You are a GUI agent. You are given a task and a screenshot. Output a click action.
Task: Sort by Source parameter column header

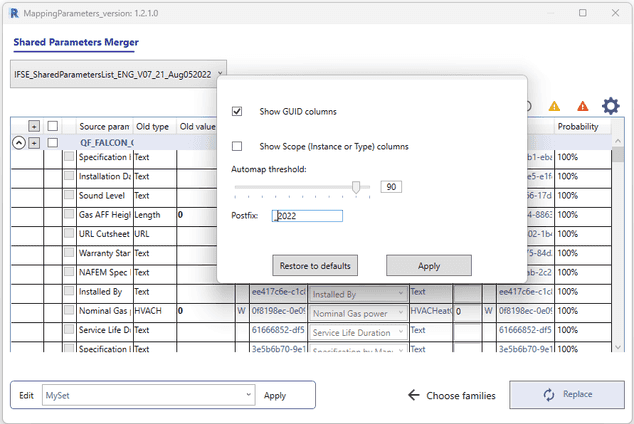[x=104, y=127]
